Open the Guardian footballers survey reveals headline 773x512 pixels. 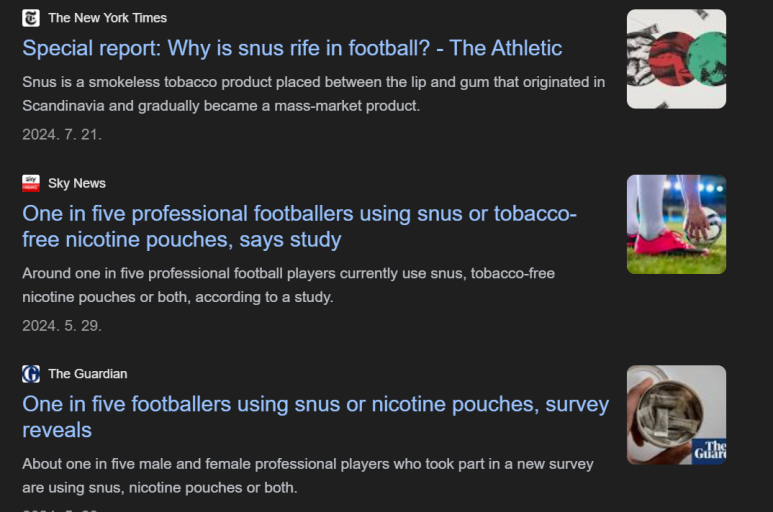click(x=316, y=417)
